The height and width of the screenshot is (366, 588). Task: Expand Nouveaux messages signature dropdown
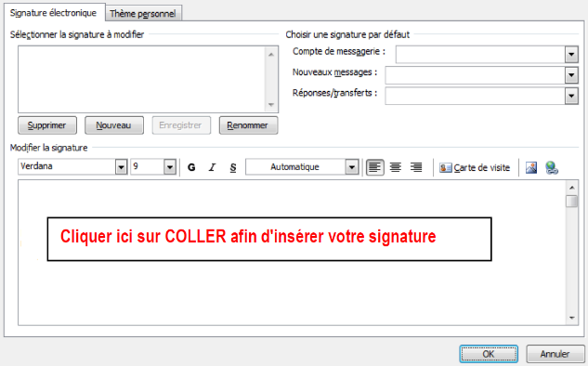571,75
